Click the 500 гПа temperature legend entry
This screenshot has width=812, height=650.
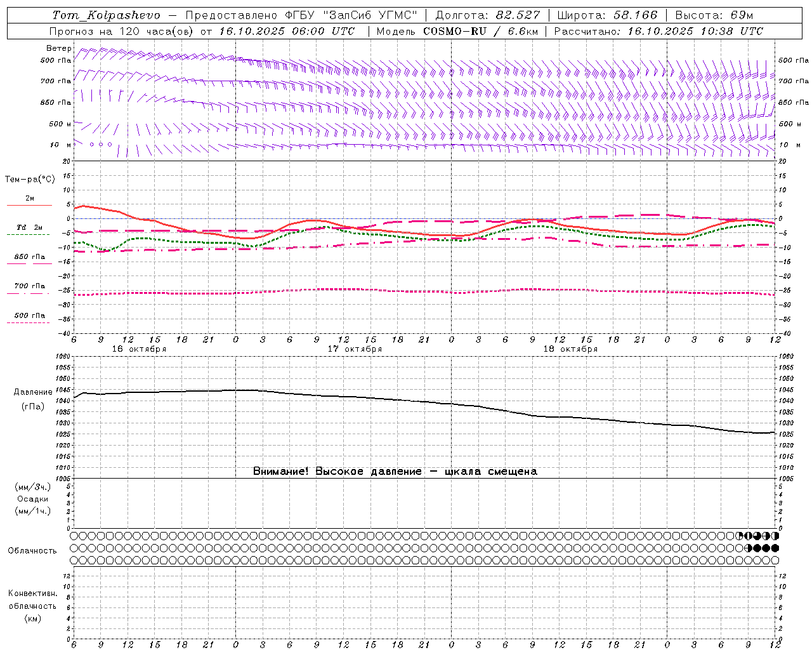[30, 315]
